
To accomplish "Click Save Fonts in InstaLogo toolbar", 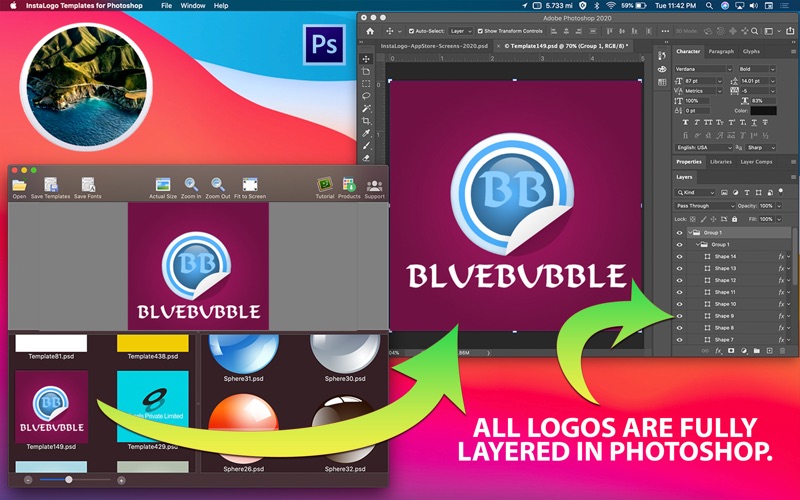I will [88, 188].
